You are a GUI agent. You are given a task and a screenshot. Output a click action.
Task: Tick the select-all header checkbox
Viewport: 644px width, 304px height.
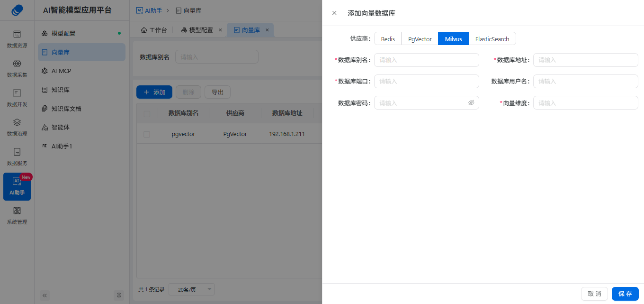coord(147,113)
